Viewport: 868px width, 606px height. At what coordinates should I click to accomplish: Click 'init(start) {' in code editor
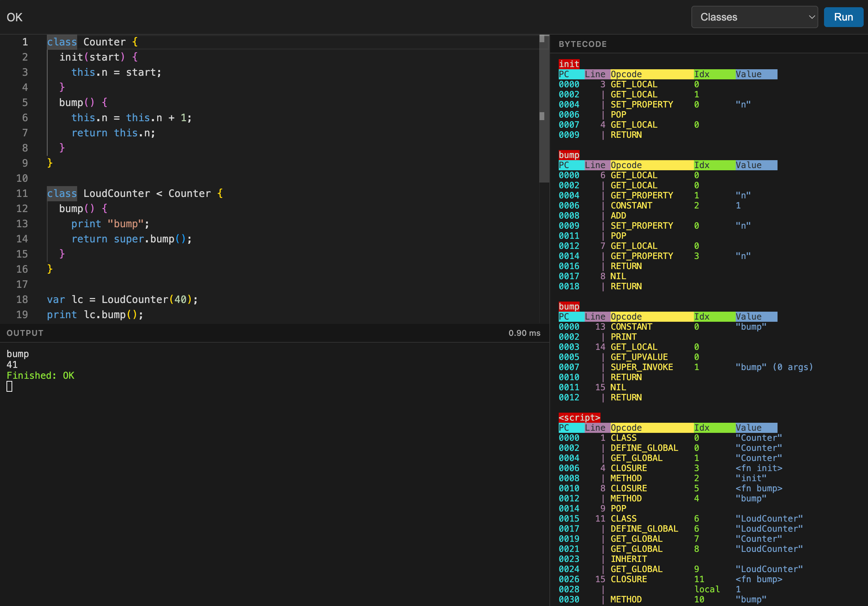point(98,57)
